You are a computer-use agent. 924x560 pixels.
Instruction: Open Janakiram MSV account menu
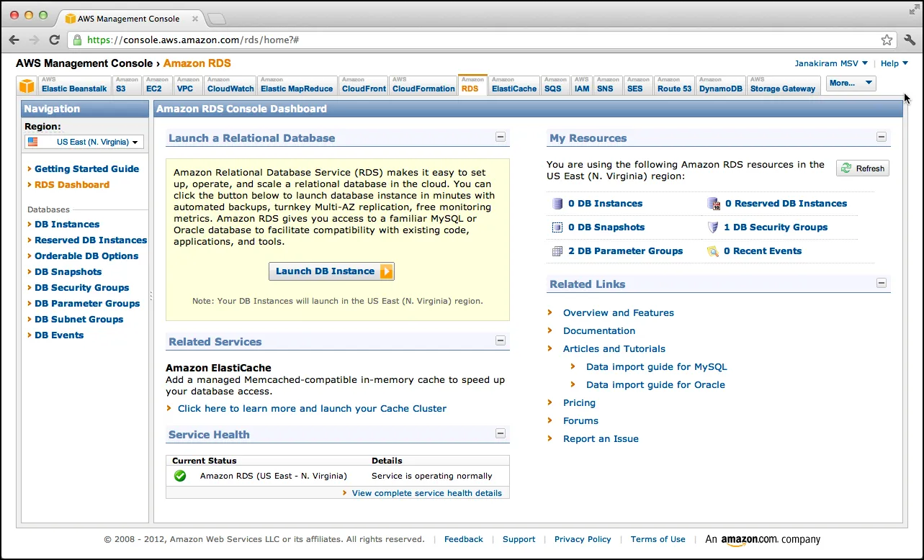pyautogui.click(x=831, y=63)
